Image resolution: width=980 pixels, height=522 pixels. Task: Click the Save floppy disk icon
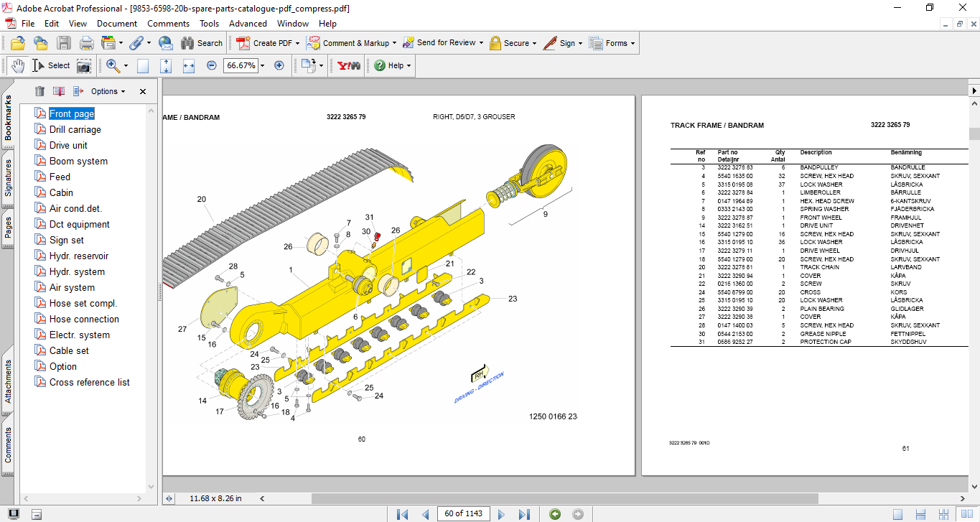click(64, 43)
